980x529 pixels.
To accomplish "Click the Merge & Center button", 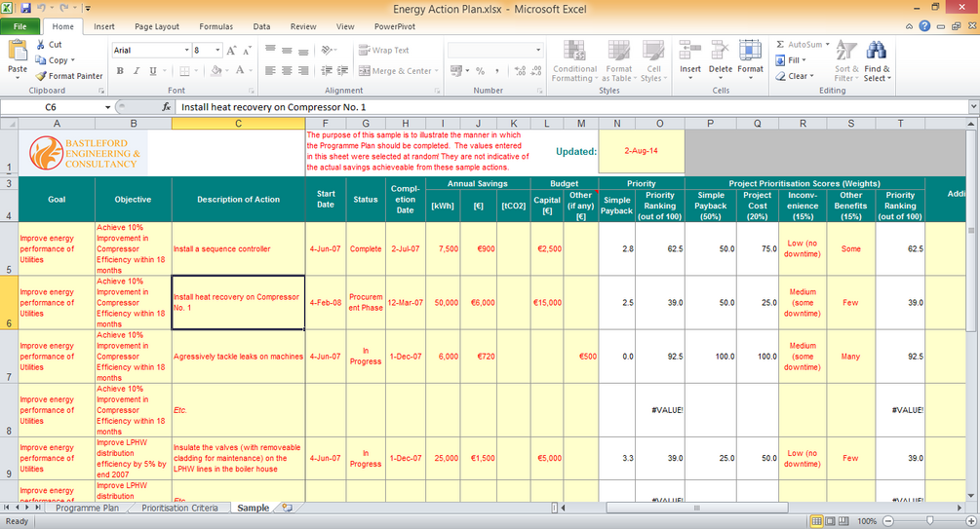I will pos(395,70).
